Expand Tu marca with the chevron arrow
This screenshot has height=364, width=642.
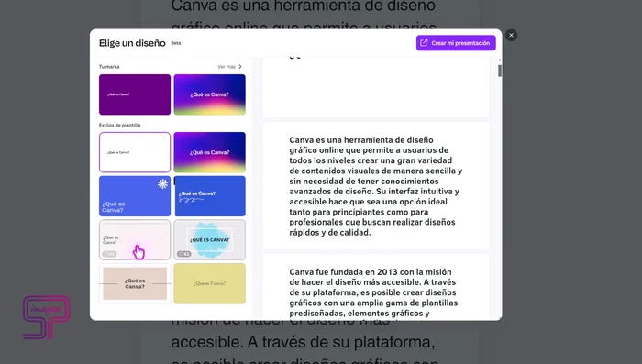click(240, 67)
